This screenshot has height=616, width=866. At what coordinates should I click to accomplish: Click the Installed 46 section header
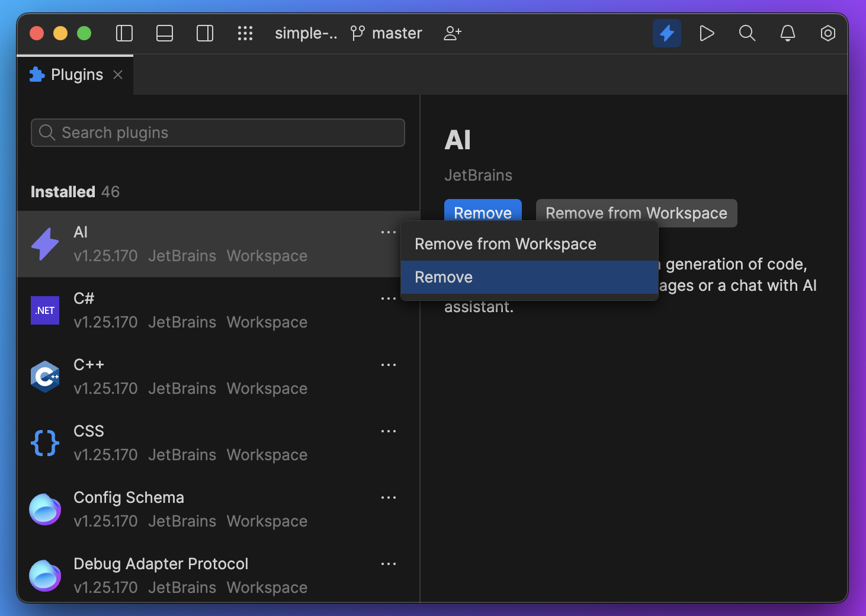point(75,192)
